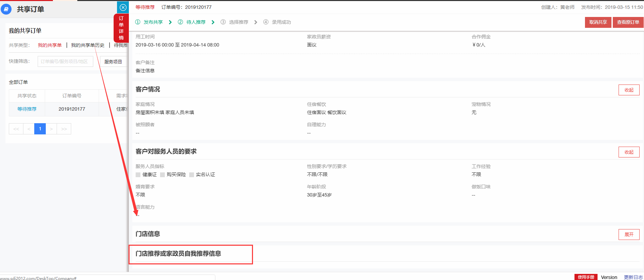The height and width of the screenshot is (280, 644).
Task: Click the 查看原订单 button
Action: (x=628, y=22)
